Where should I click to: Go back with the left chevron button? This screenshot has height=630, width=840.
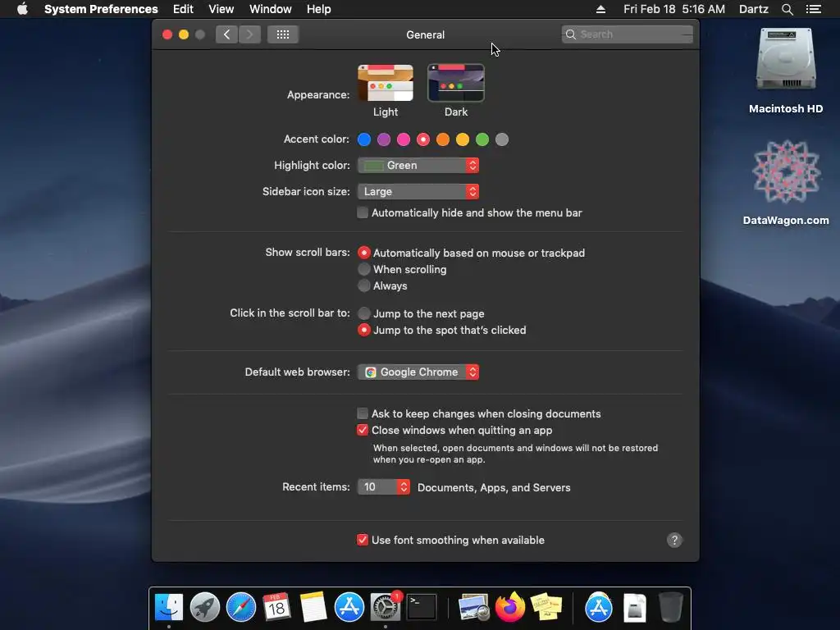[x=226, y=34]
